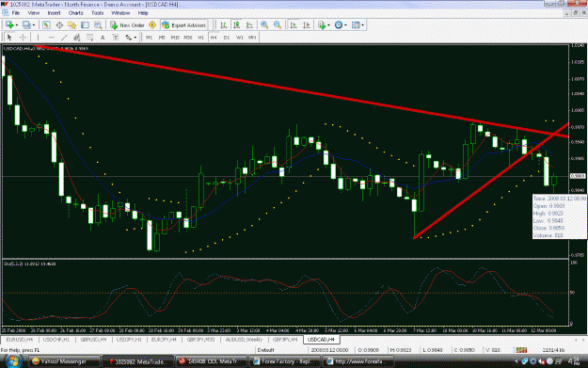Open the Insert menu

[x=54, y=13]
